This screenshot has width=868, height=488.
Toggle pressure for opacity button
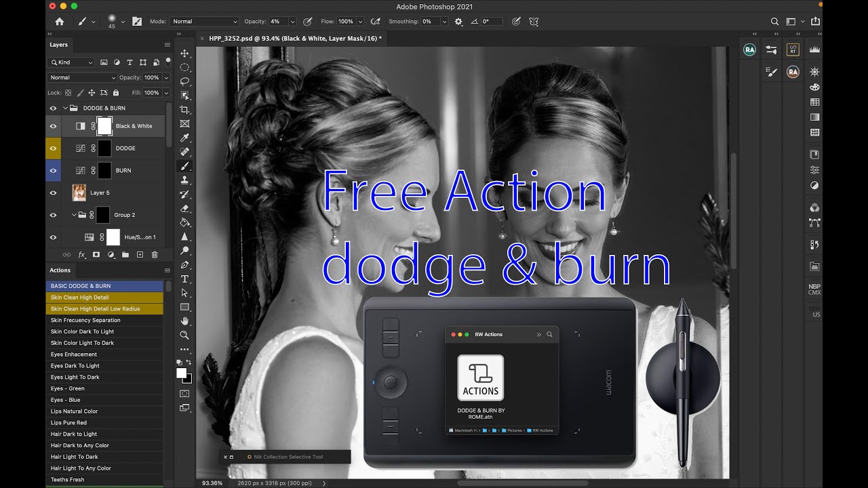308,22
